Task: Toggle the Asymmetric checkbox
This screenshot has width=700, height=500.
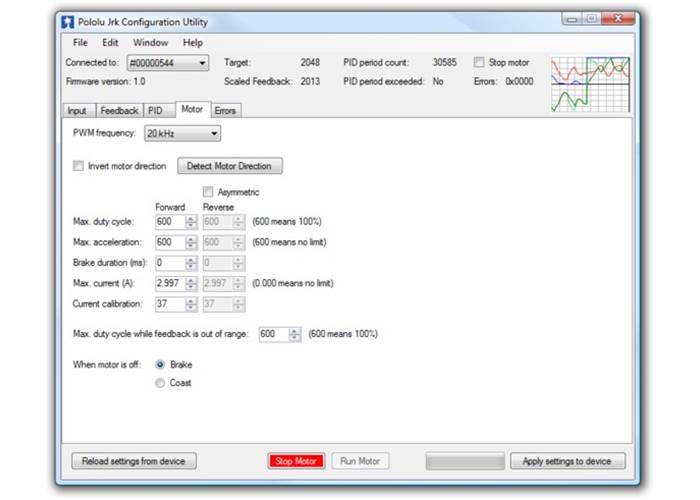Action: pos(208,192)
